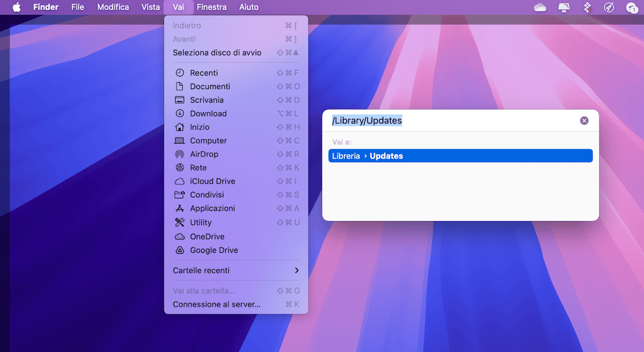Choose Recenti from the Vai menu
The image size is (644, 352).
click(236, 73)
